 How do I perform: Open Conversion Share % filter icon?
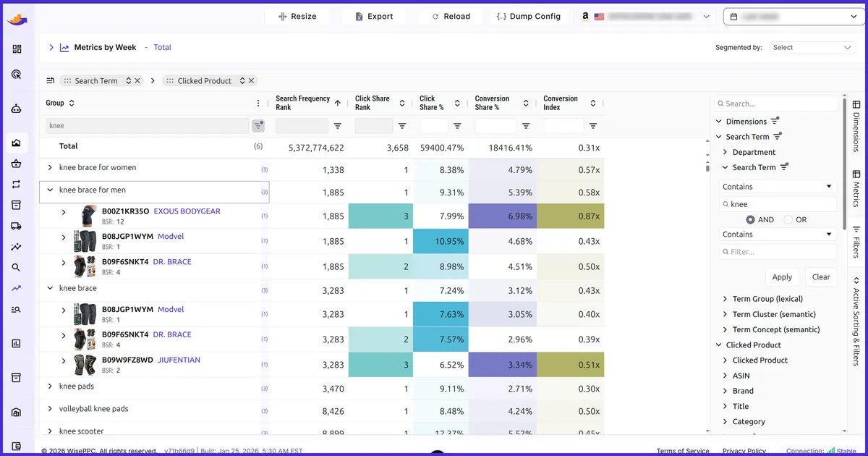526,126
